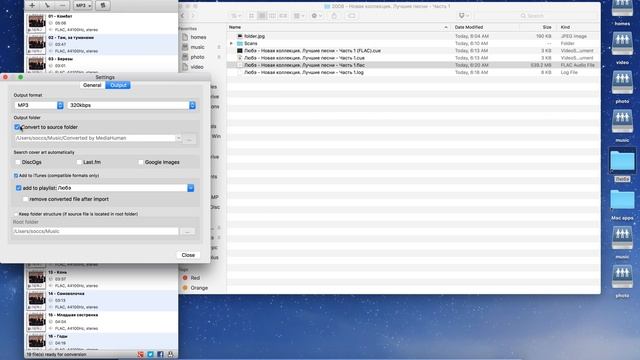This screenshot has width=640, height=360.
Task: Go forward in Finder window
Action: [x=193, y=16]
